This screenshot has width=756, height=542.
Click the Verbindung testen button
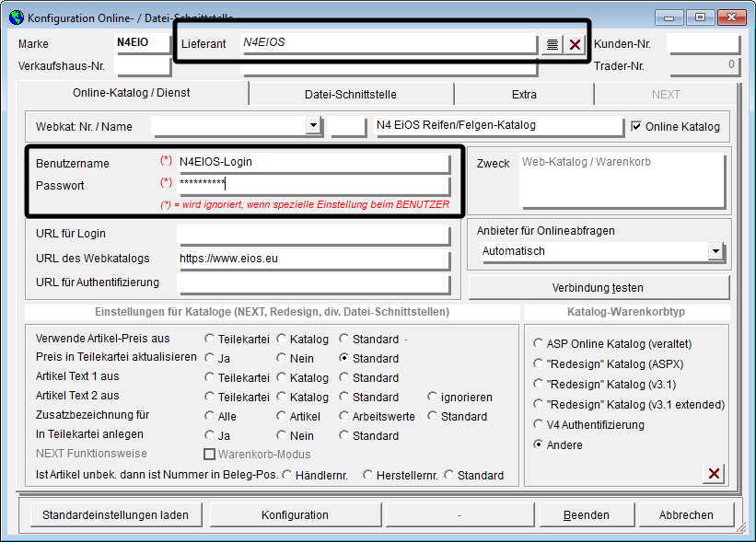click(598, 288)
